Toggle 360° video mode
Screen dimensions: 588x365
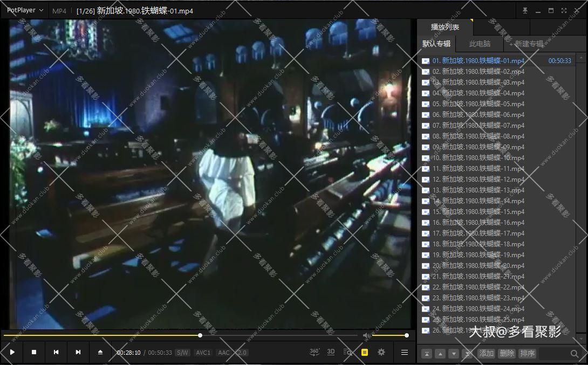point(314,352)
